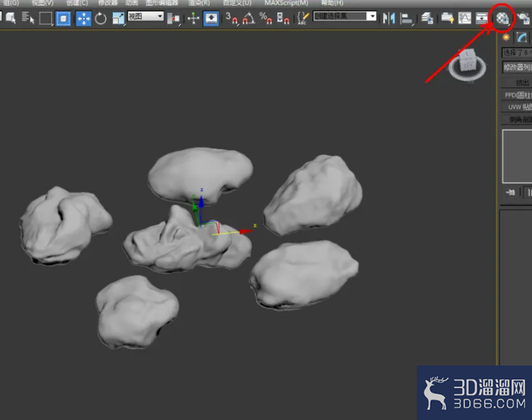Open the 创建(C) menu

(77, 3)
